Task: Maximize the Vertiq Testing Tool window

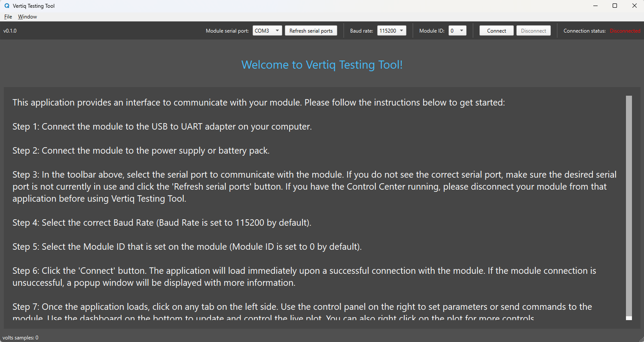Action: [615, 6]
